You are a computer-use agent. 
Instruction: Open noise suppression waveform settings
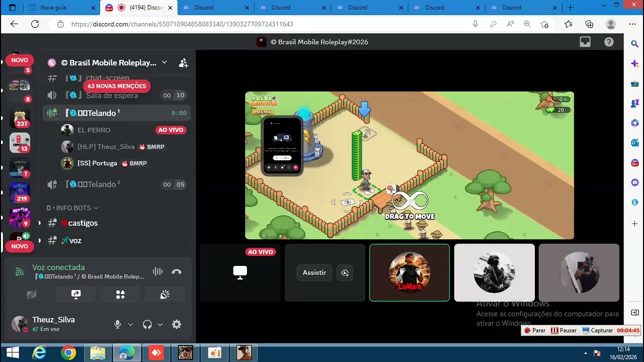tap(157, 272)
